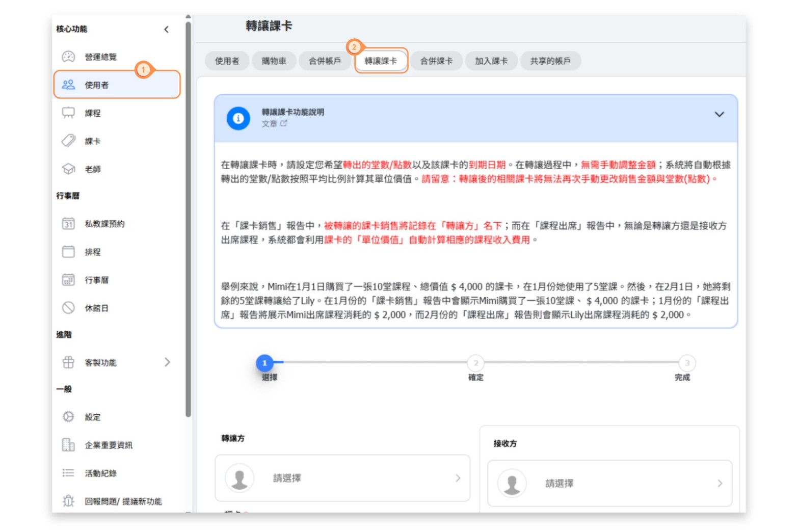
Task: Open the 文章 external link
Action: click(x=275, y=124)
